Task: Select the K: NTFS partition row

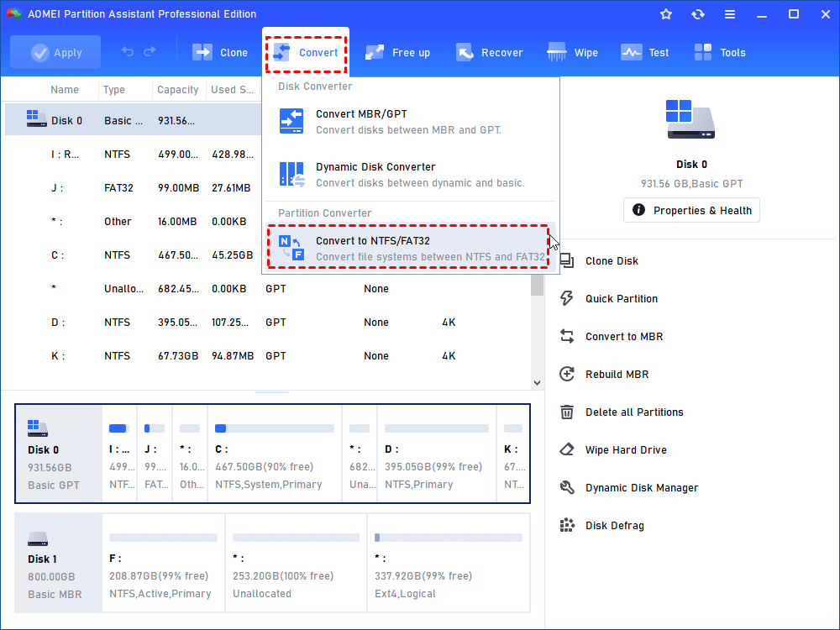Action: (x=267, y=355)
